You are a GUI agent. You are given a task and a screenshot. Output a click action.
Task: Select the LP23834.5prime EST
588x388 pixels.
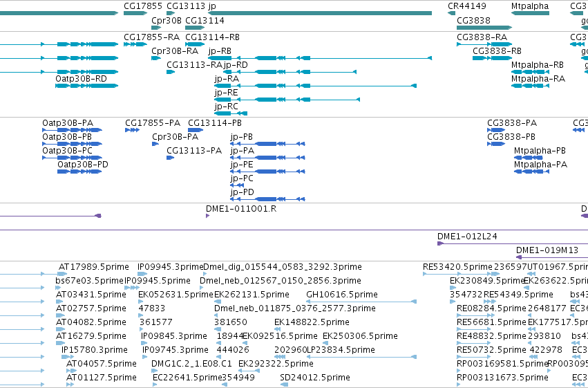click(x=362, y=358)
